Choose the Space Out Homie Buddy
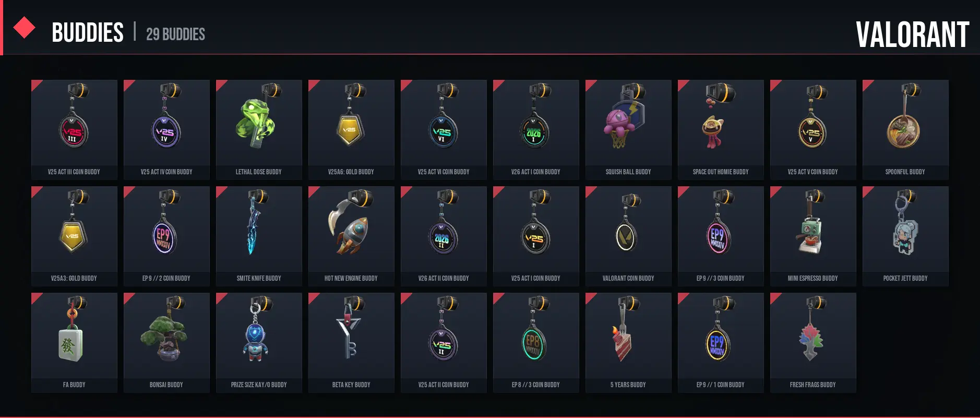The height and width of the screenshot is (418, 980). [x=720, y=129]
